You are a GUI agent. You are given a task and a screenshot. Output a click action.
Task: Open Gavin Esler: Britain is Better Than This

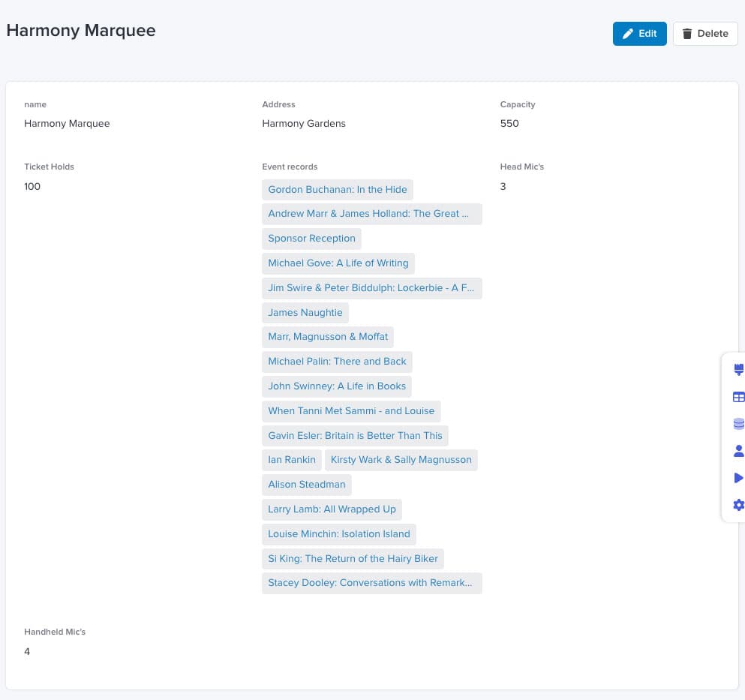[355, 436]
